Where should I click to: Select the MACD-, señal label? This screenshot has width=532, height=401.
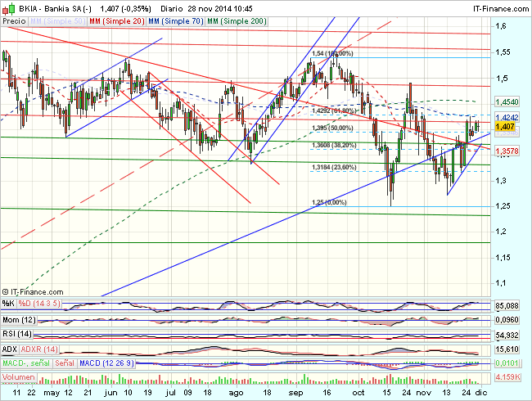[x=26, y=363]
